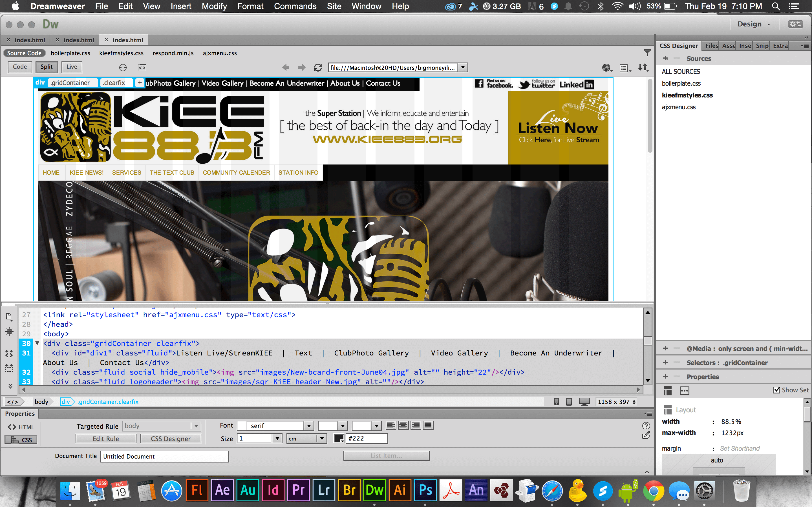812x507 pixels.
Task: Toggle the Show Set checkbox
Action: (x=776, y=390)
